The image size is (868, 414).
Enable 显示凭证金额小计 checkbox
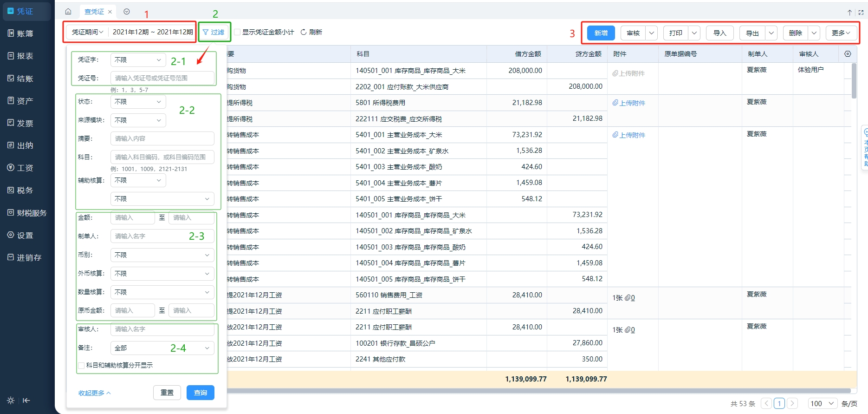(237, 32)
